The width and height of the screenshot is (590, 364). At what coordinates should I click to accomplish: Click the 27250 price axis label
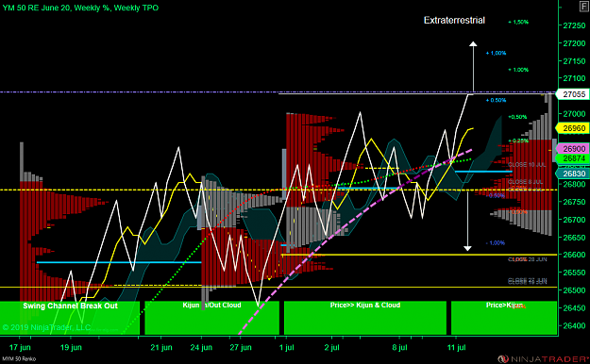click(574, 25)
